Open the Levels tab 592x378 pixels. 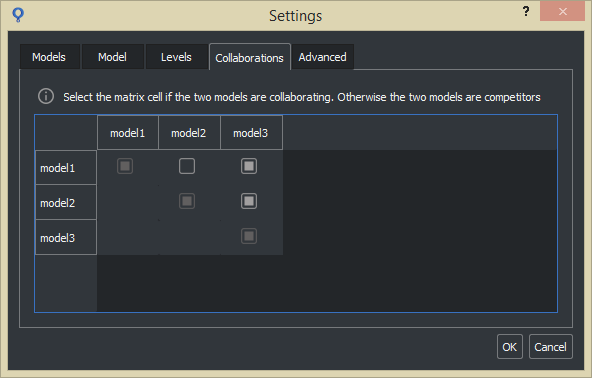coord(176,57)
